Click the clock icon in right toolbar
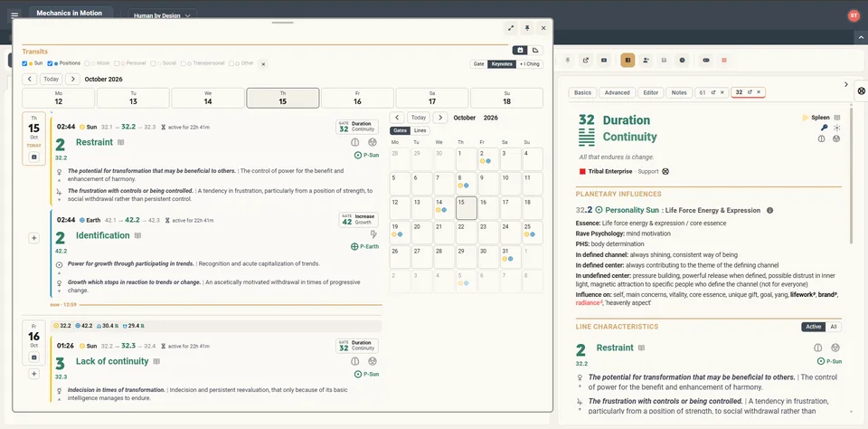 click(x=682, y=61)
